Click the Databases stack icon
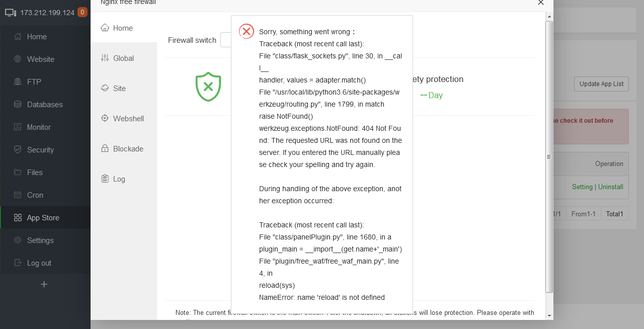644x329 pixels. click(18, 105)
